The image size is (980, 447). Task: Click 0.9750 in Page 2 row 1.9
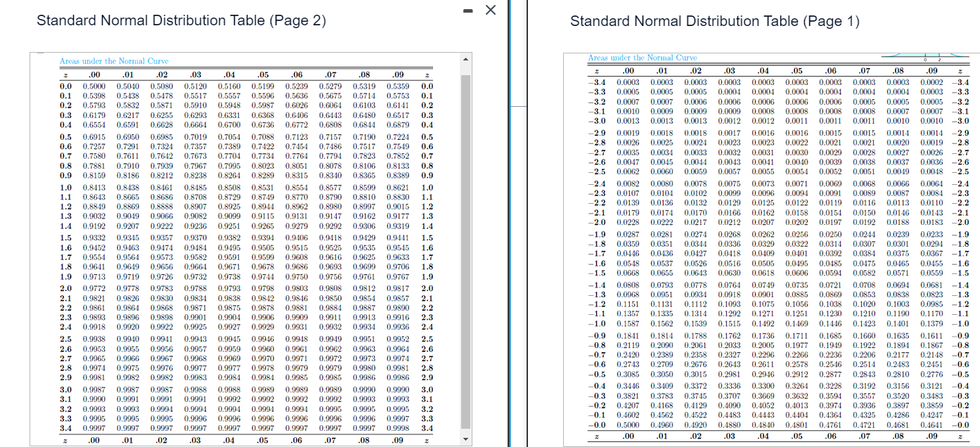pos(295,276)
